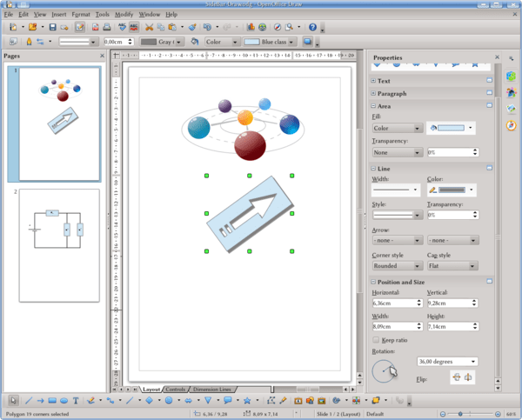
Task: Switch to the Dimension Lines tab
Action: 211,389
